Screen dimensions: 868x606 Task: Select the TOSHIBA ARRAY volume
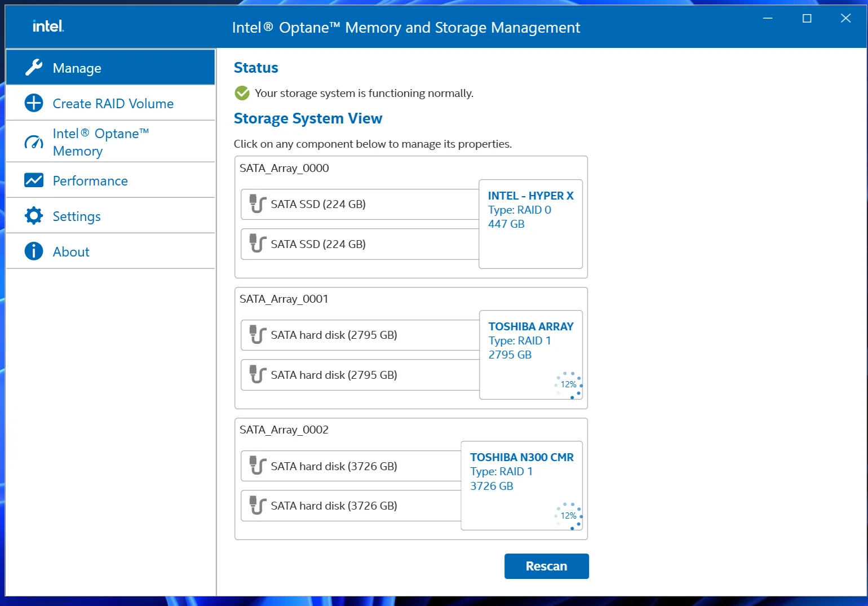(531, 355)
